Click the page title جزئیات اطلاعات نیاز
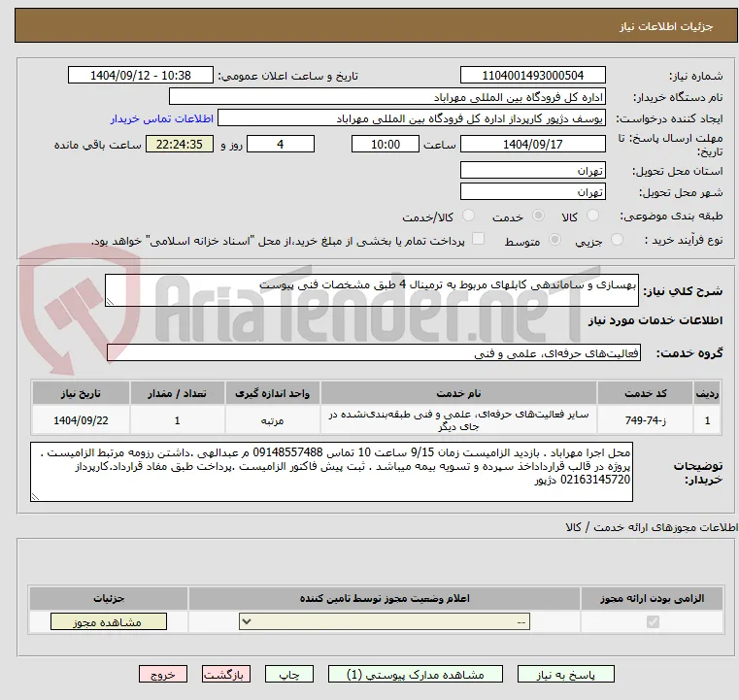This screenshot has height=700, width=739. 666,26
